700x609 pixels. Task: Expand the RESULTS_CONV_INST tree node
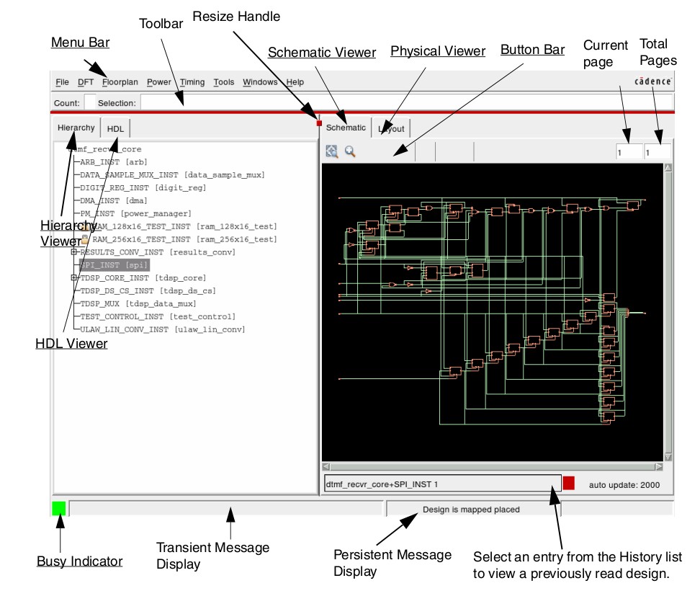pyautogui.click(x=74, y=252)
